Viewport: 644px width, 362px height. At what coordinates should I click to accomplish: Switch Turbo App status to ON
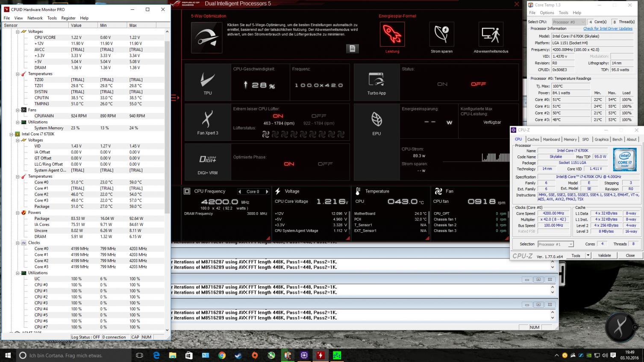click(442, 84)
